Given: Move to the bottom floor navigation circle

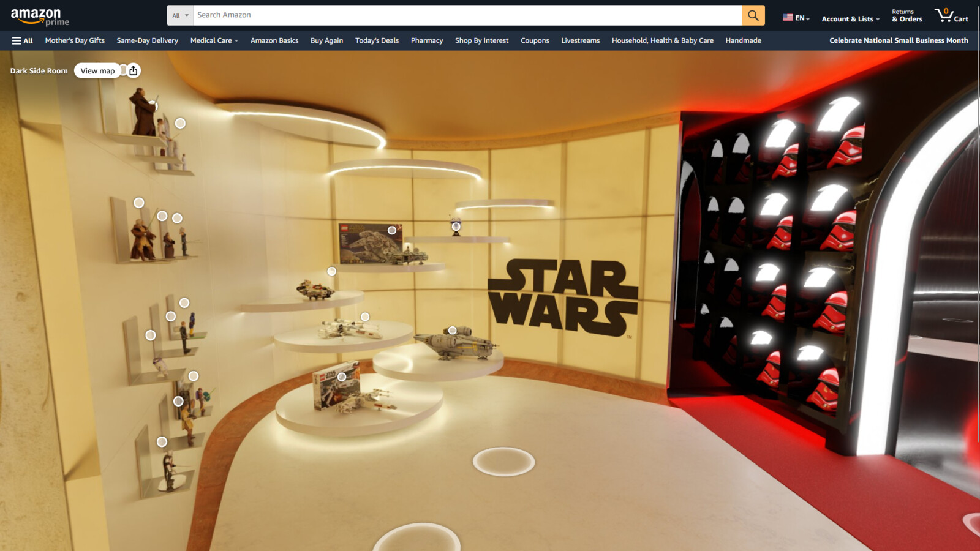Looking at the screenshot, I should click(x=417, y=538).
